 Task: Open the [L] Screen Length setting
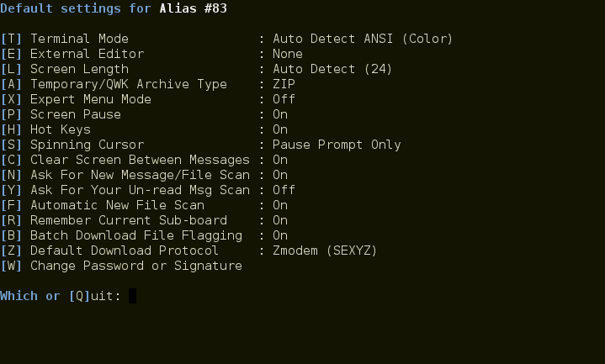pyautogui.click(x=196, y=69)
